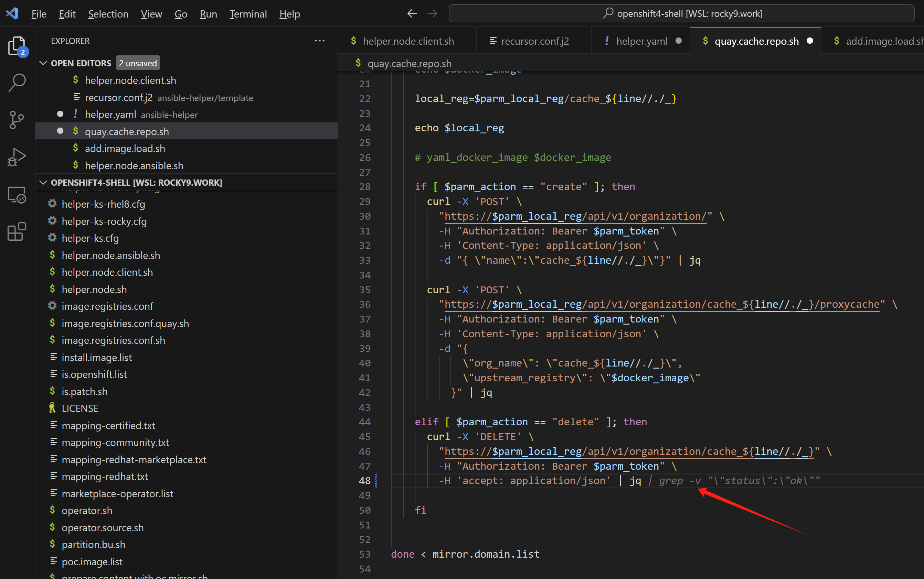Open the Extensions view icon

tap(17, 232)
